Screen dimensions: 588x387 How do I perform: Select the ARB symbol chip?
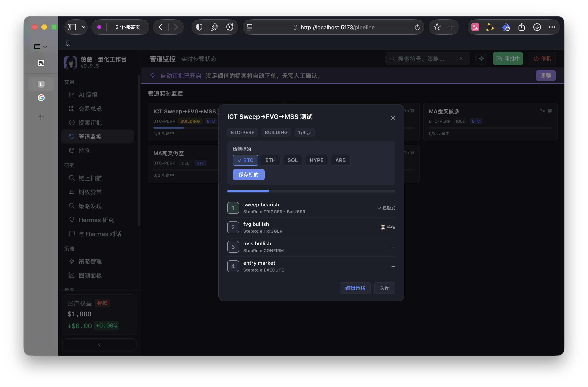pyautogui.click(x=340, y=160)
